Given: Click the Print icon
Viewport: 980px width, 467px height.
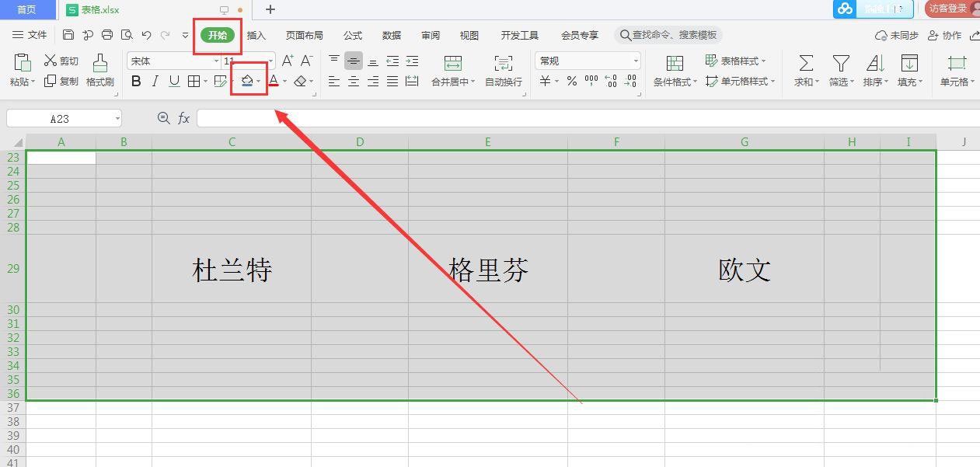Looking at the screenshot, I should [x=107, y=35].
